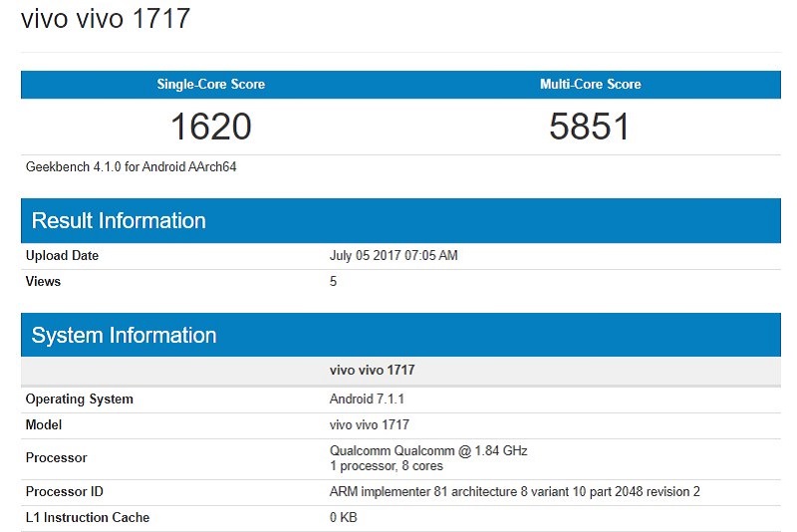The image size is (797, 532).
Task: Click the 'Processor' row label
Action: click(x=57, y=458)
